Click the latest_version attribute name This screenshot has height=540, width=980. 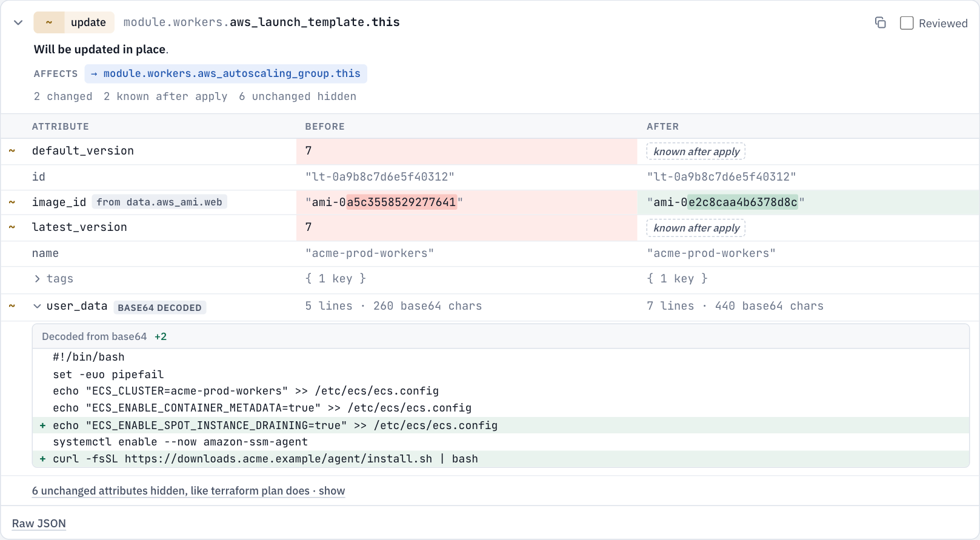coord(79,227)
